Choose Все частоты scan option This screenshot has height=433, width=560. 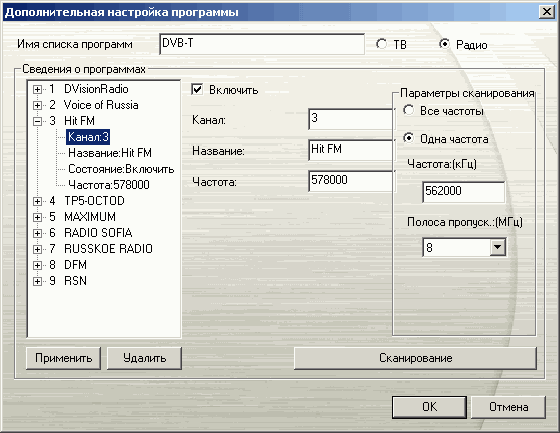[409, 110]
